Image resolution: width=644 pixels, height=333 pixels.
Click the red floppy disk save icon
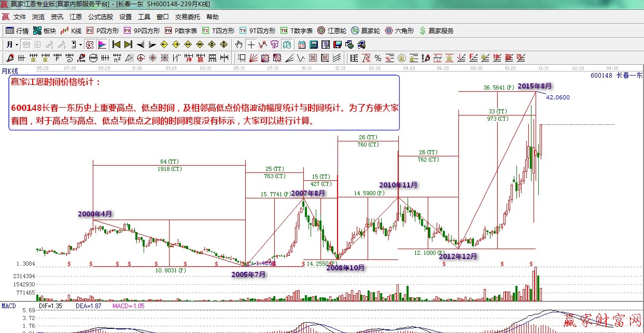(x=338, y=45)
